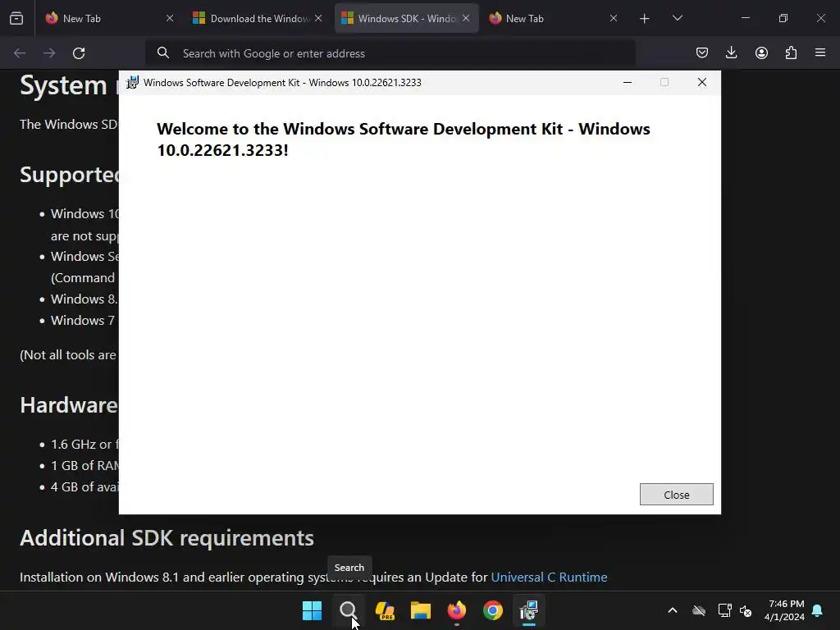Close the first New Tab
The image size is (840, 630).
[170, 18]
